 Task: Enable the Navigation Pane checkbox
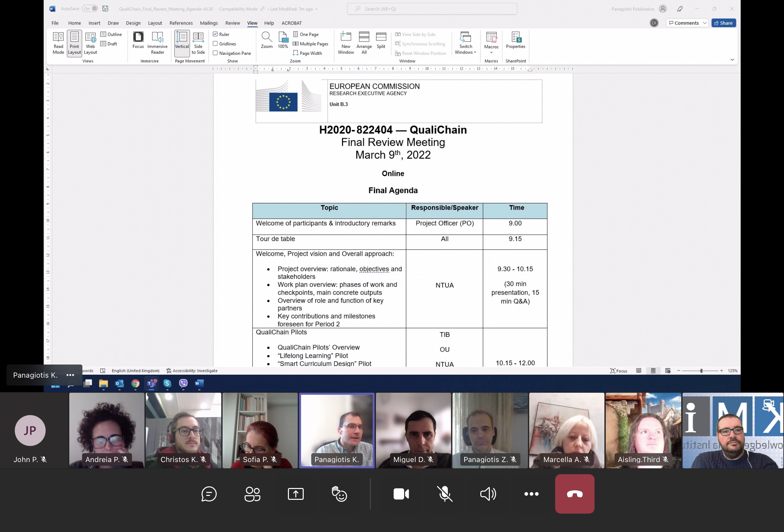pyautogui.click(x=215, y=53)
